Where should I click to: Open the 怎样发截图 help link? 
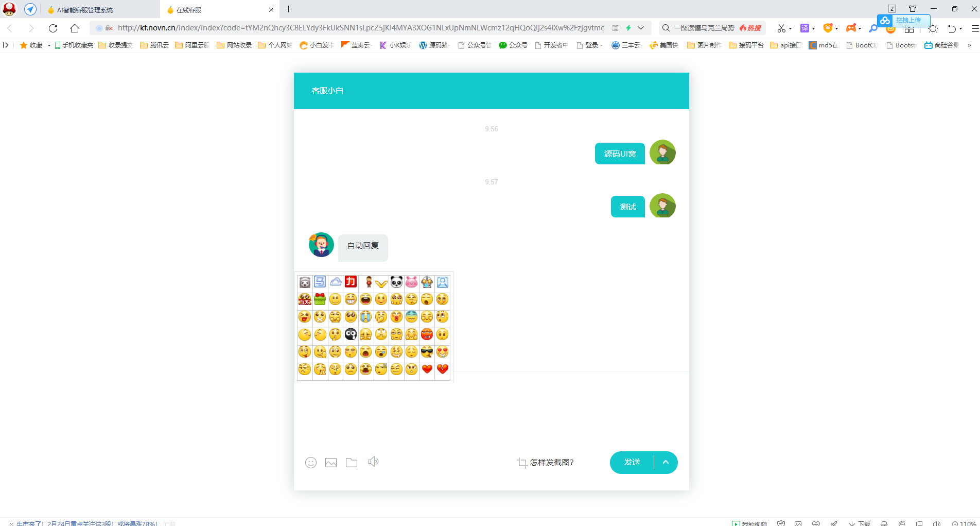pos(551,463)
